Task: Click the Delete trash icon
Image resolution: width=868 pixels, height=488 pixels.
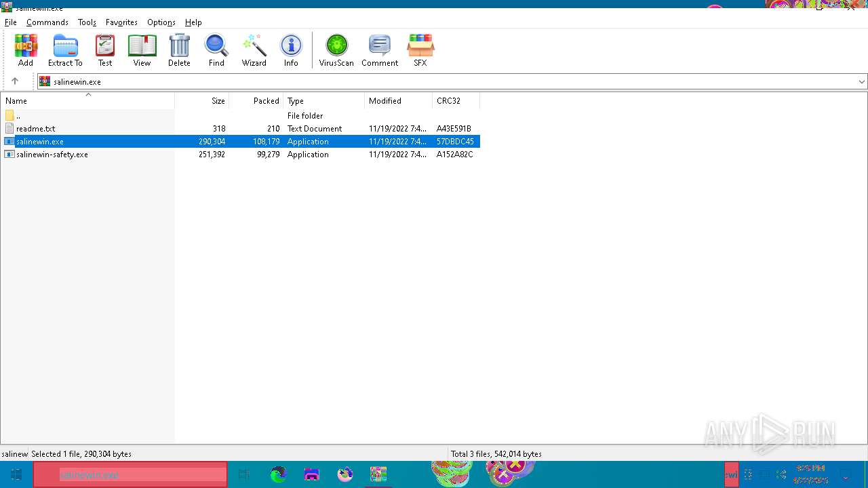Action: coord(179,51)
